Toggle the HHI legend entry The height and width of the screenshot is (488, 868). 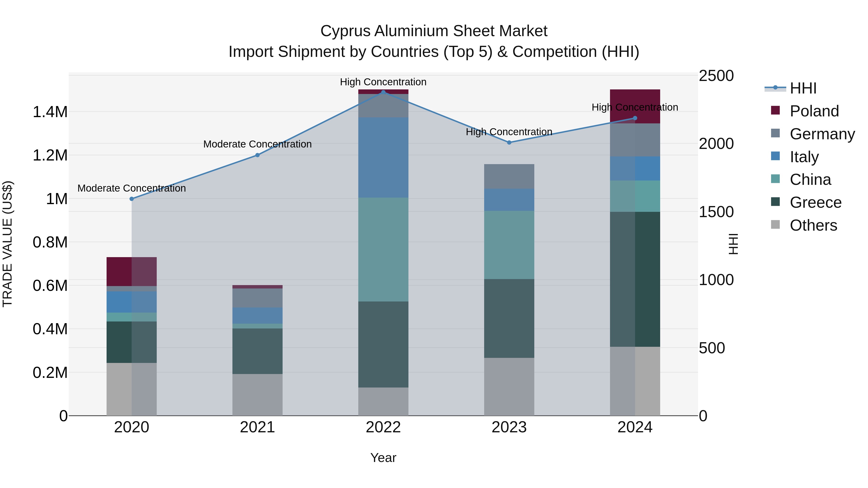791,88
